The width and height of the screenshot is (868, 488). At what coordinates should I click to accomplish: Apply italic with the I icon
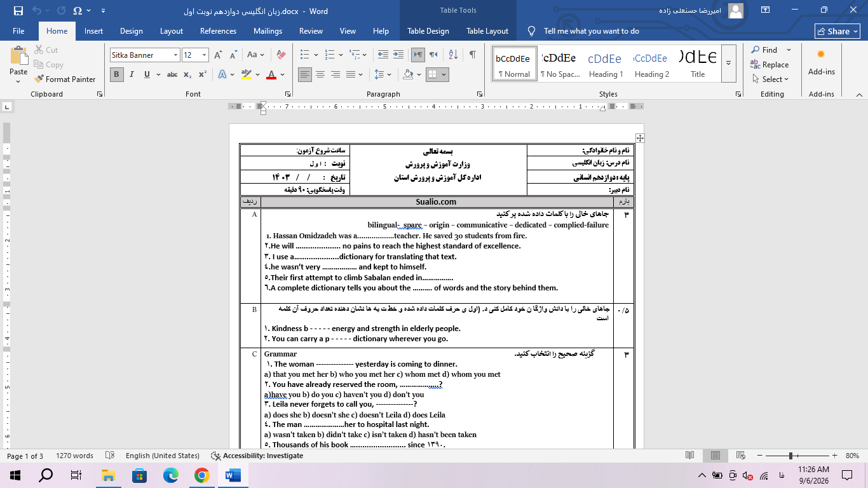tap(132, 74)
